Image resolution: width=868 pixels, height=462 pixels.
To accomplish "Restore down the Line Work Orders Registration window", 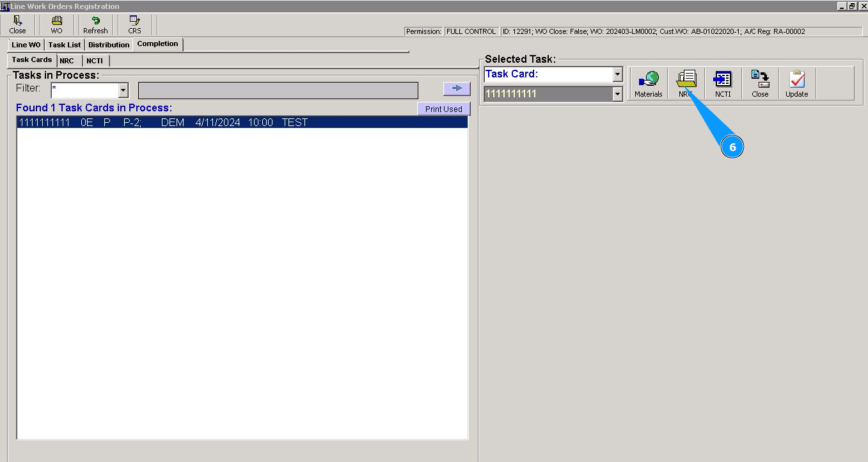I will [852, 6].
